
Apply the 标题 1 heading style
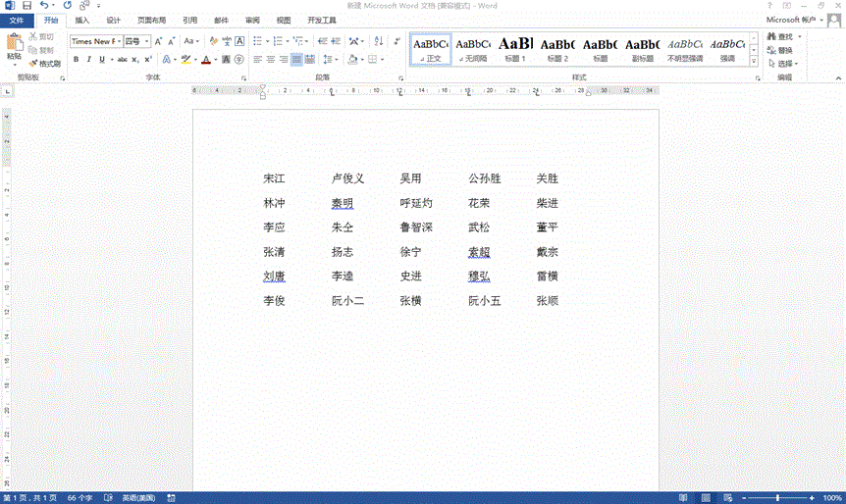[x=515, y=48]
